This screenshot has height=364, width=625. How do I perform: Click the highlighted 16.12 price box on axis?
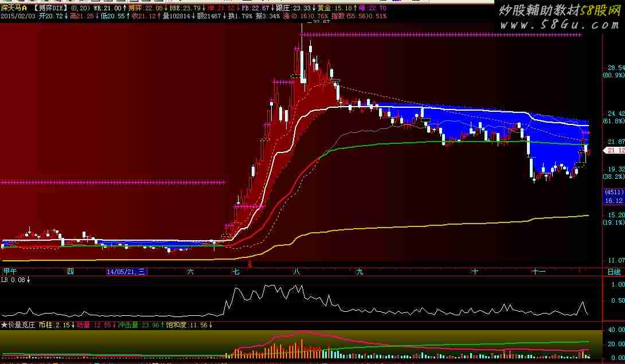(x=614, y=201)
